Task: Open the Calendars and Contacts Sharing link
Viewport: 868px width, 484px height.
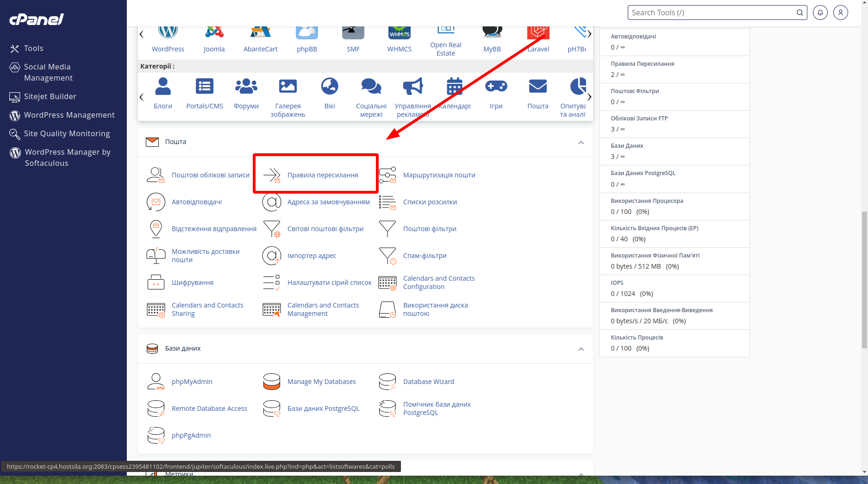Action: tap(207, 309)
